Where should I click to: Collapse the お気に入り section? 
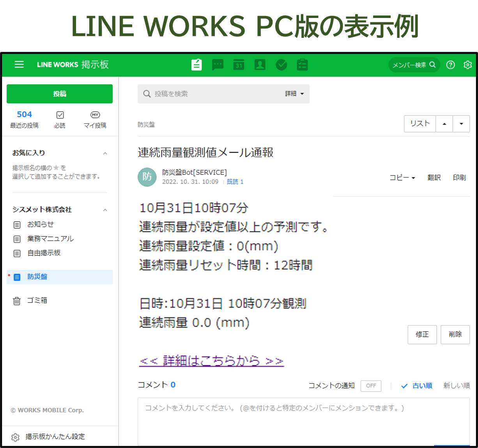pos(105,153)
